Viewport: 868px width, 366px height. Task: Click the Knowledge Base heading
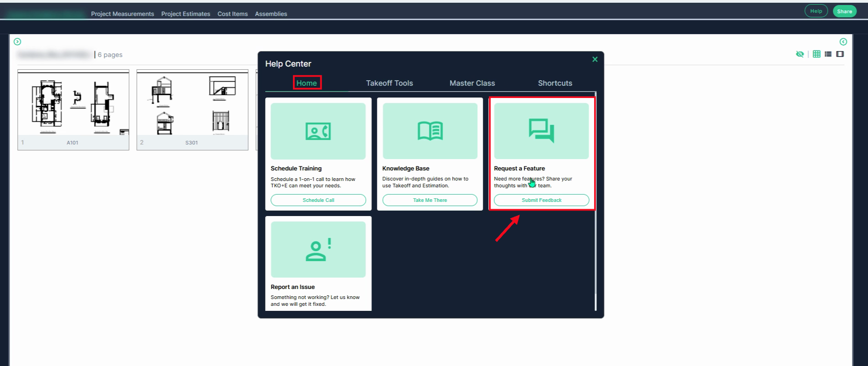(x=406, y=168)
